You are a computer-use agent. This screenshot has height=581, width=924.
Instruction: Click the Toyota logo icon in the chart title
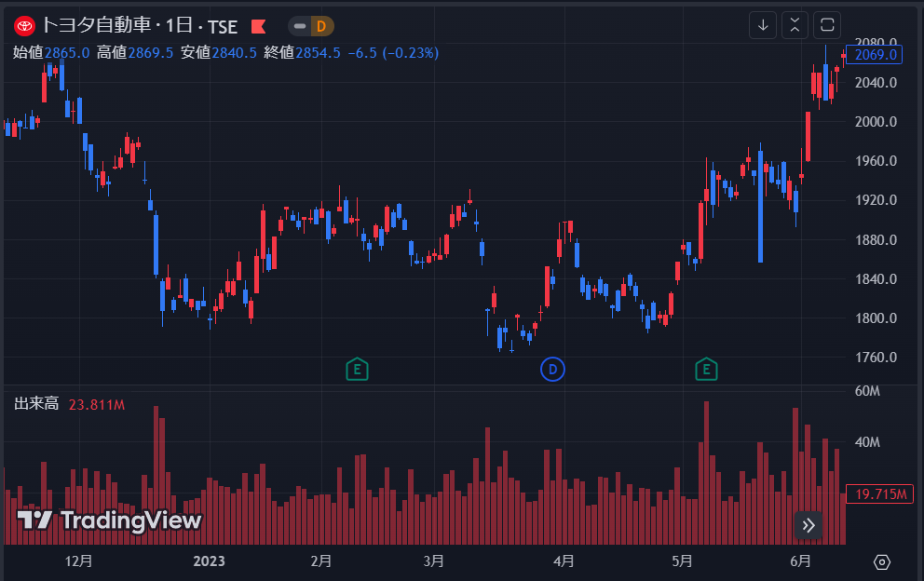(22, 26)
